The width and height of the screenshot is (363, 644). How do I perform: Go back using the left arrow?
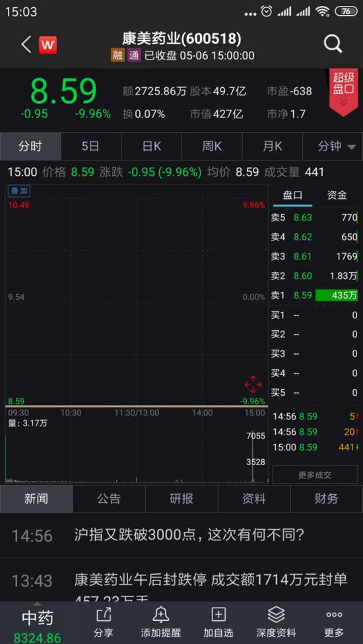[26, 44]
